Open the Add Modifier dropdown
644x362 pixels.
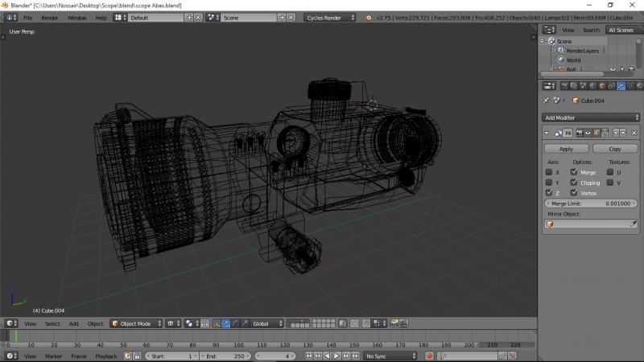coord(591,117)
